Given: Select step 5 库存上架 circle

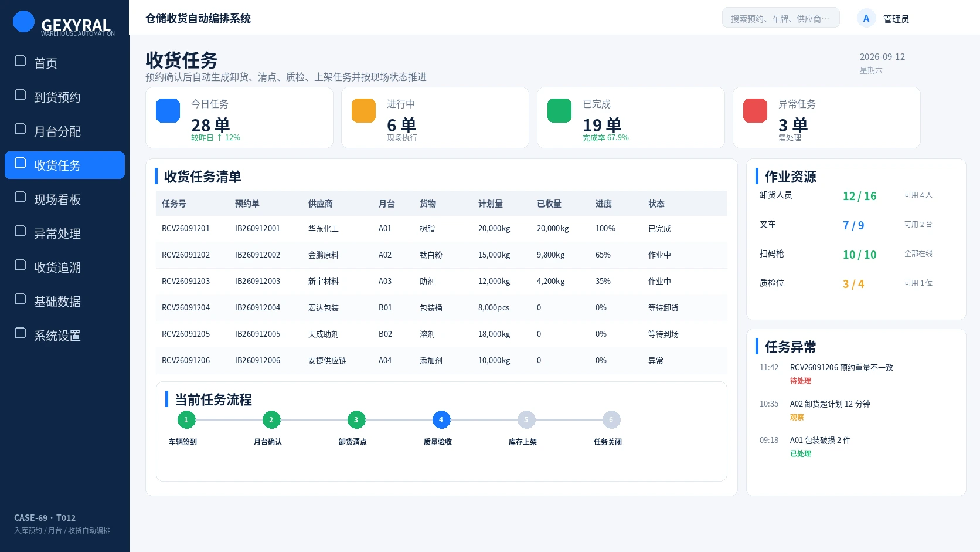Looking at the screenshot, I should pos(526,419).
